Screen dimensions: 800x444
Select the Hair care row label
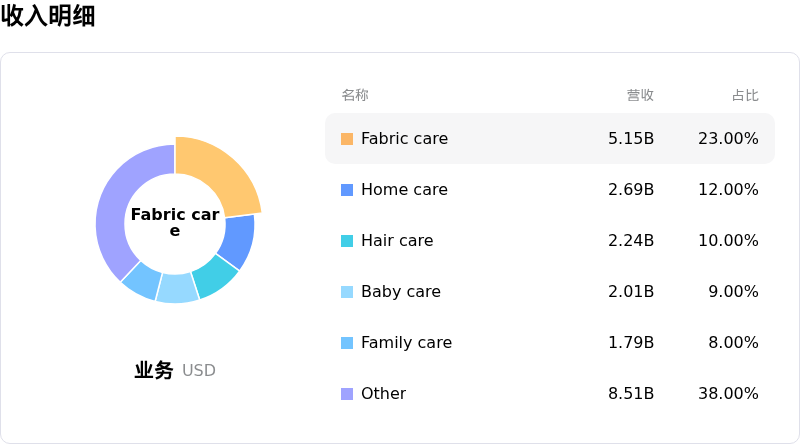(x=397, y=241)
